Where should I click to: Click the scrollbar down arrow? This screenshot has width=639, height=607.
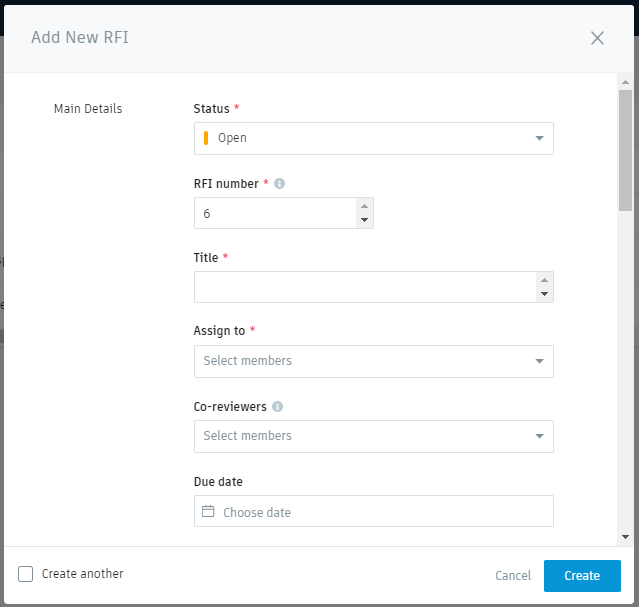click(625, 537)
